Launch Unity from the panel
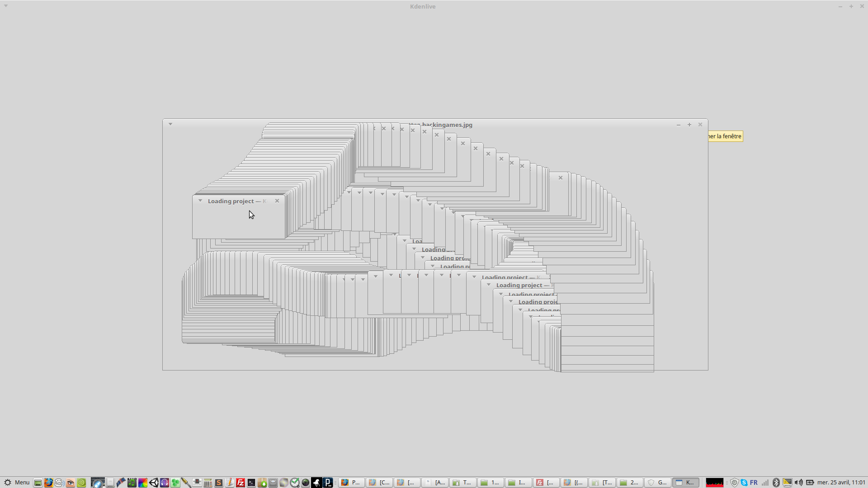 tap(154, 483)
